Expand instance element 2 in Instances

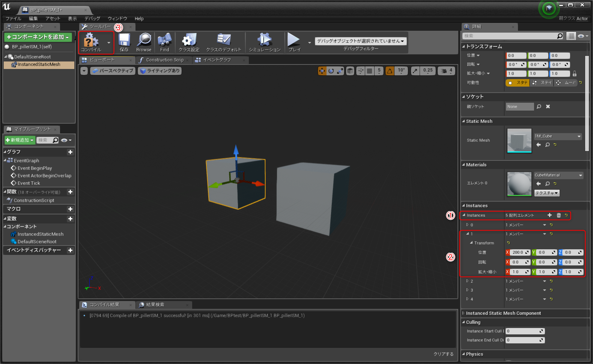tap(467, 281)
